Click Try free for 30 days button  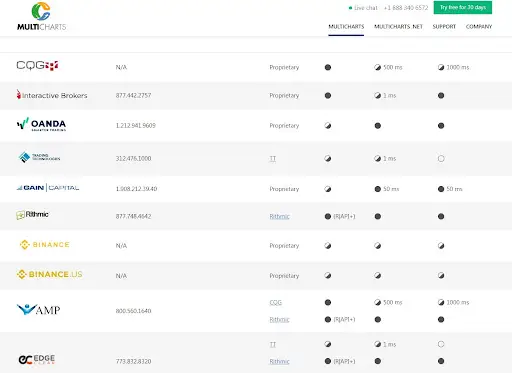click(463, 7)
